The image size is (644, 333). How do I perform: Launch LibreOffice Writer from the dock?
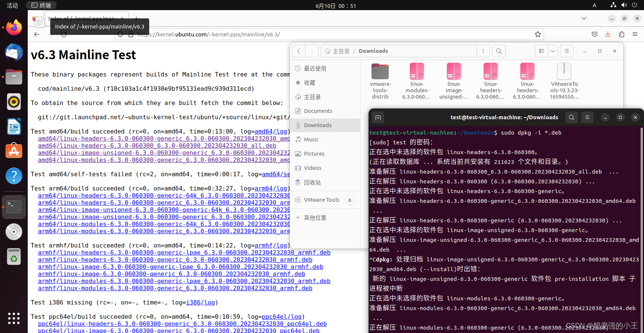pyautogui.click(x=14, y=126)
